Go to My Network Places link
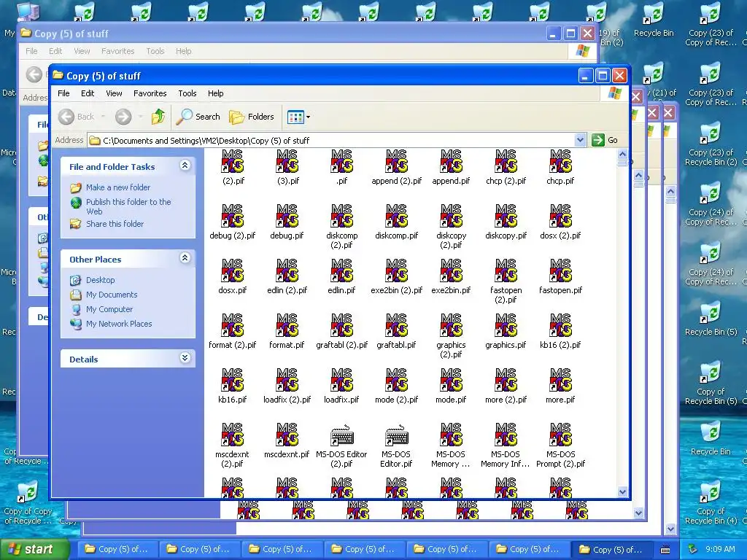 (x=119, y=324)
